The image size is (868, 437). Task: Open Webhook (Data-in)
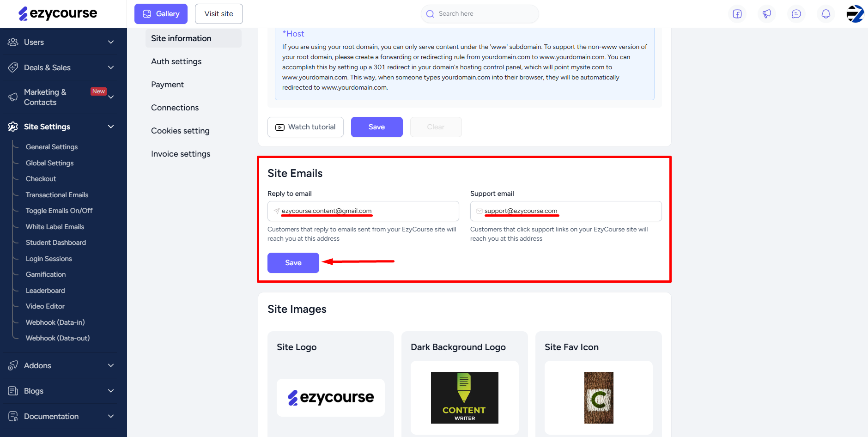(x=55, y=322)
